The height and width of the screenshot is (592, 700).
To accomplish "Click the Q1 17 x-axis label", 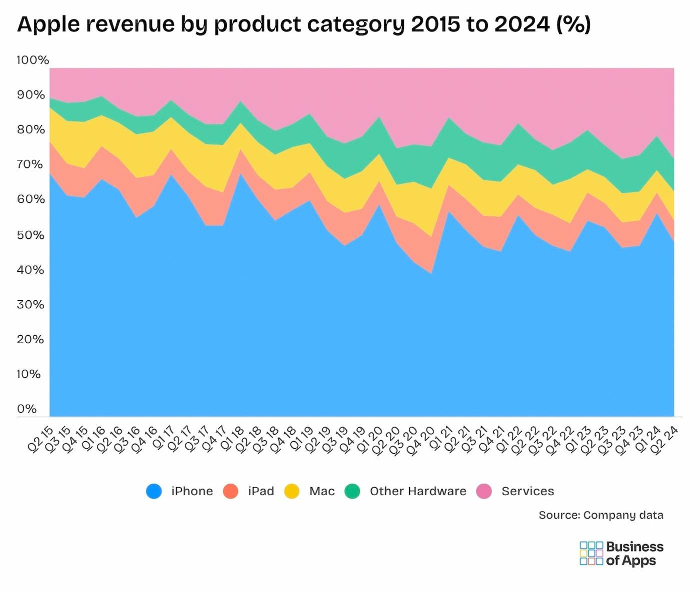I will 162,439.
